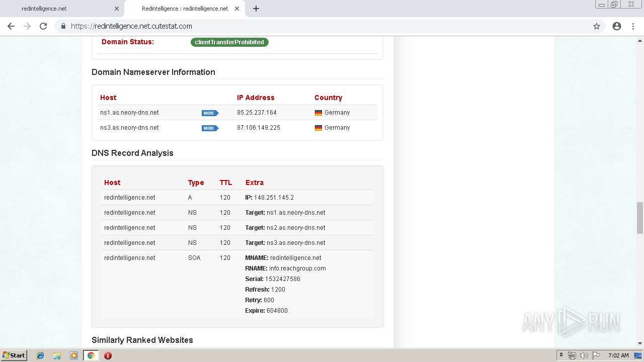Screen dimensions: 644x362
Task: Close the redintelligence.net tab
Action: point(117,9)
